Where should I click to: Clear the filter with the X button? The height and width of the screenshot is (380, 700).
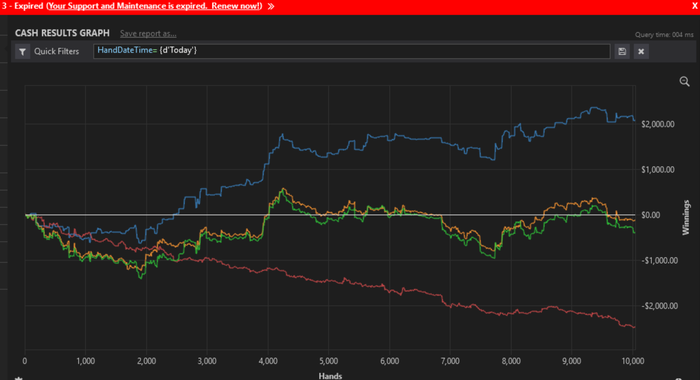(641, 51)
